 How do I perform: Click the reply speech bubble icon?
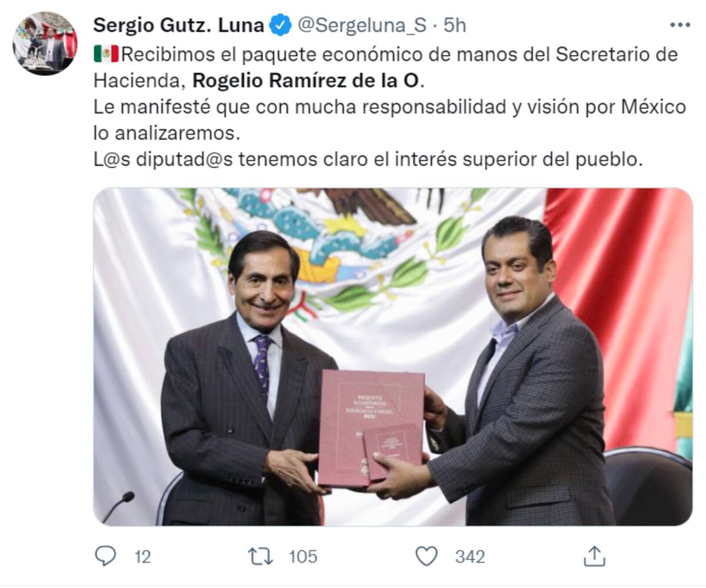(106, 556)
